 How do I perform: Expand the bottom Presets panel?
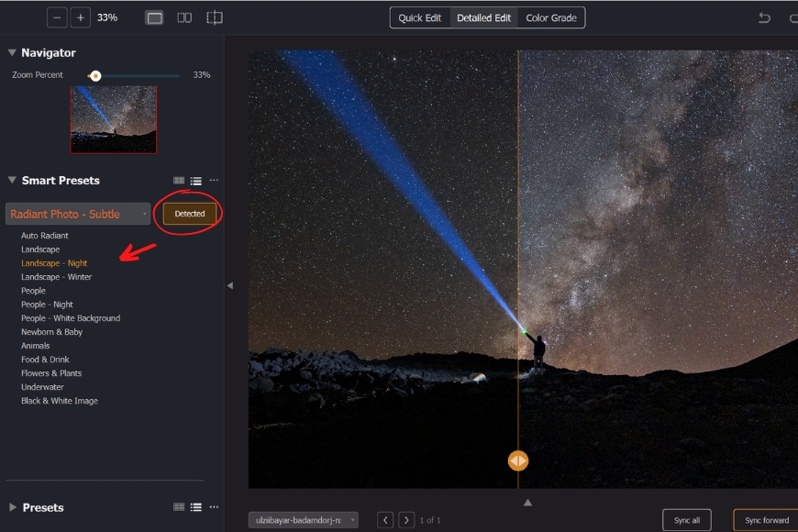(x=12, y=507)
